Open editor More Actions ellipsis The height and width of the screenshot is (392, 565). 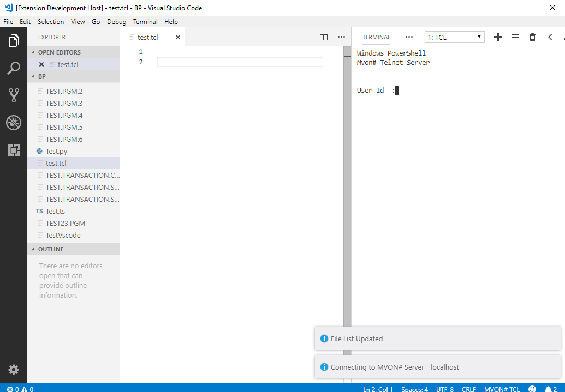341,37
